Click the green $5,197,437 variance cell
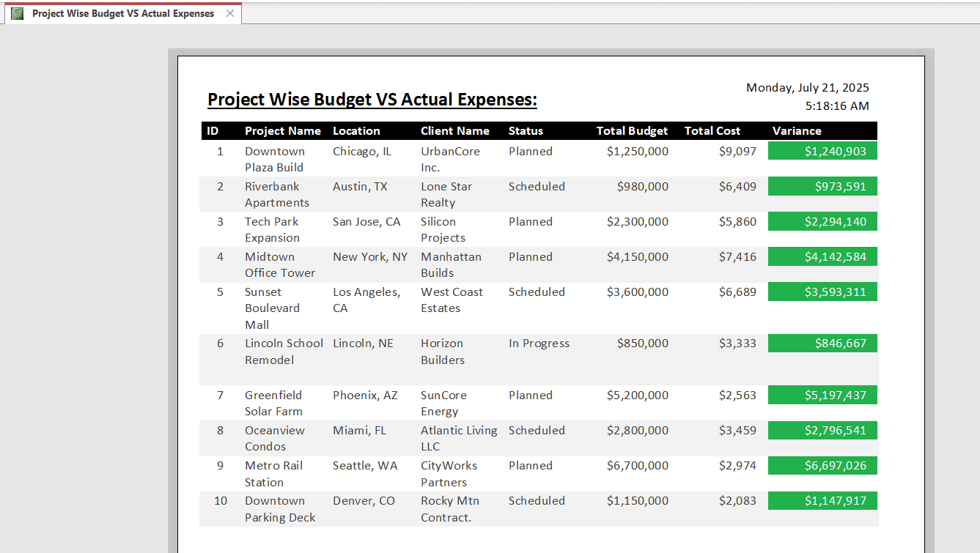 tap(822, 396)
